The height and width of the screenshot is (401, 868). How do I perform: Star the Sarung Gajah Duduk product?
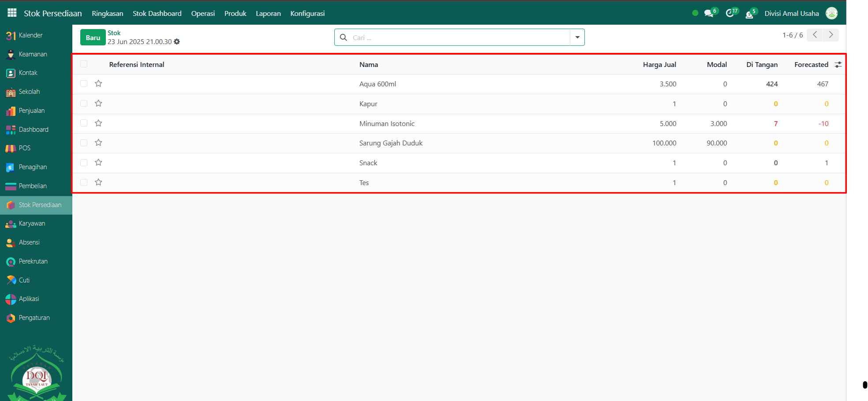click(x=98, y=143)
